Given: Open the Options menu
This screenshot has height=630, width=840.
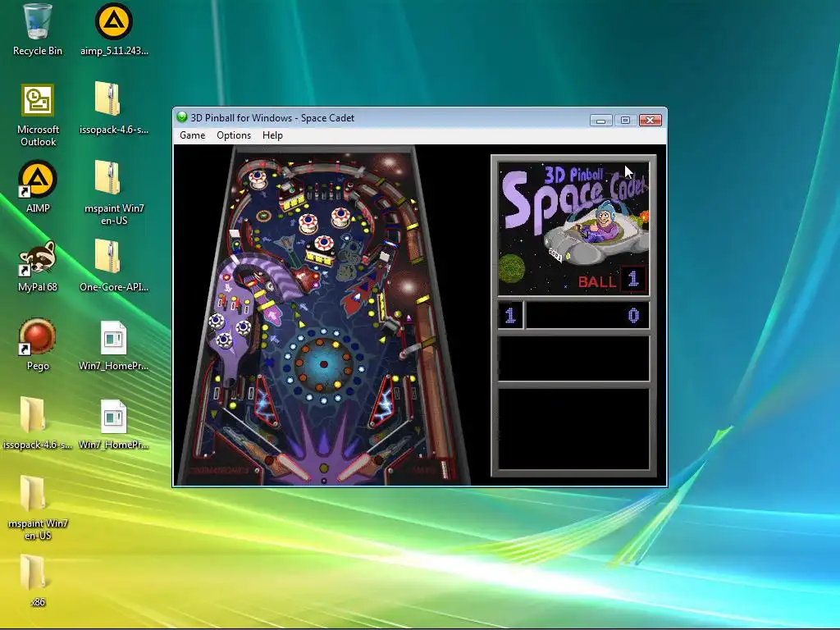Looking at the screenshot, I should tap(234, 135).
